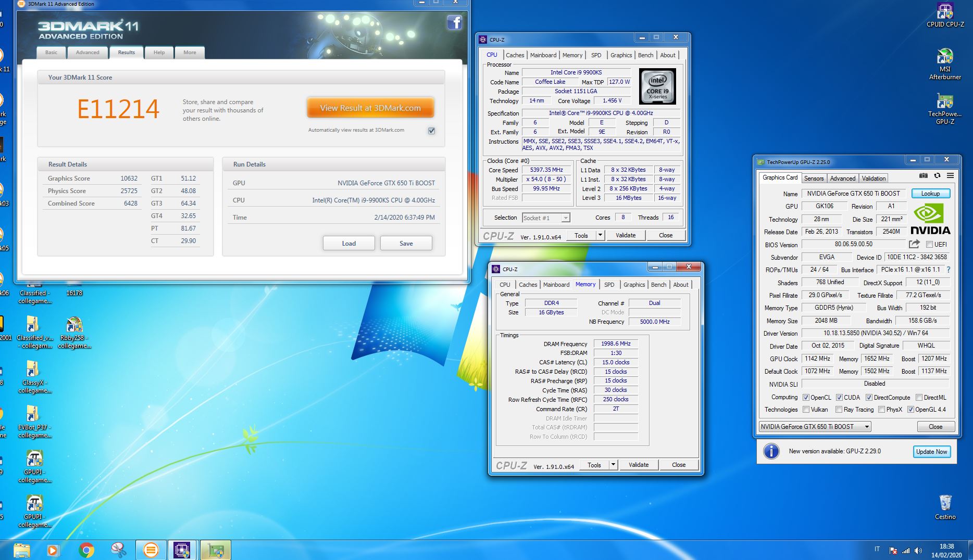Click the Load button in 3DMark
The height and width of the screenshot is (560, 973).
point(349,243)
